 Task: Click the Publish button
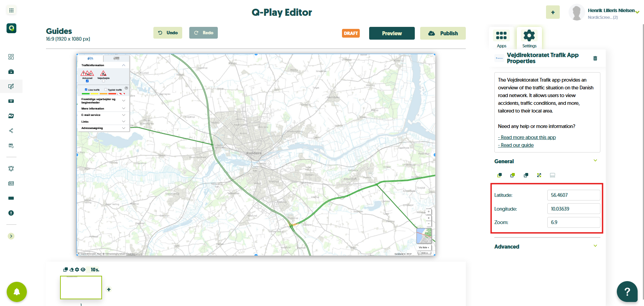pyautogui.click(x=443, y=33)
